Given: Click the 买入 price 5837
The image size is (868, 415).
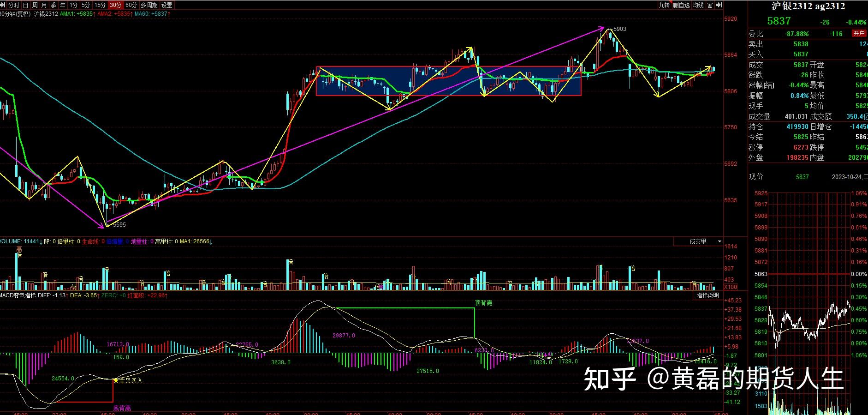Looking at the screenshot, I should click(x=801, y=54).
